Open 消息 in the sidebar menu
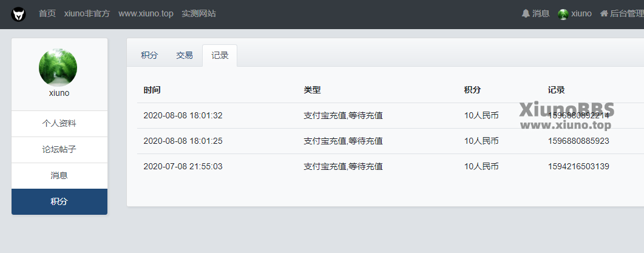Image resolution: width=644 pixels, height=253 pixels. tap(59, 175)
